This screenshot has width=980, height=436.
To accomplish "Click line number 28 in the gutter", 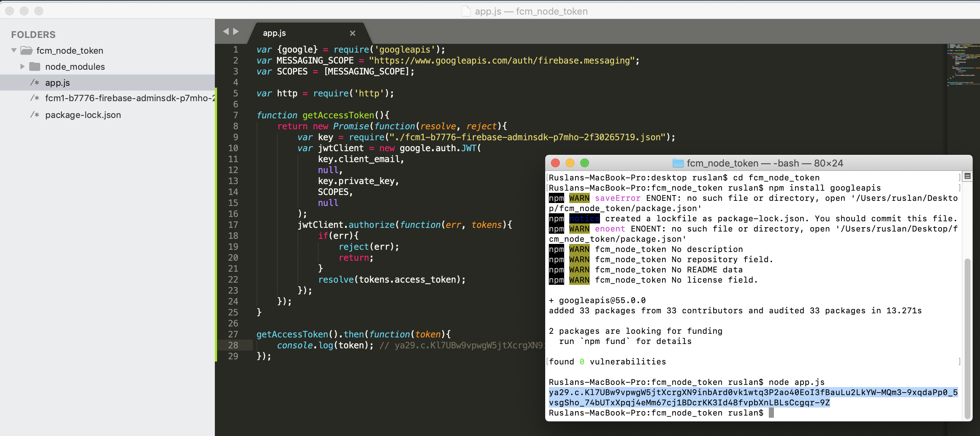I will (233, 345).
